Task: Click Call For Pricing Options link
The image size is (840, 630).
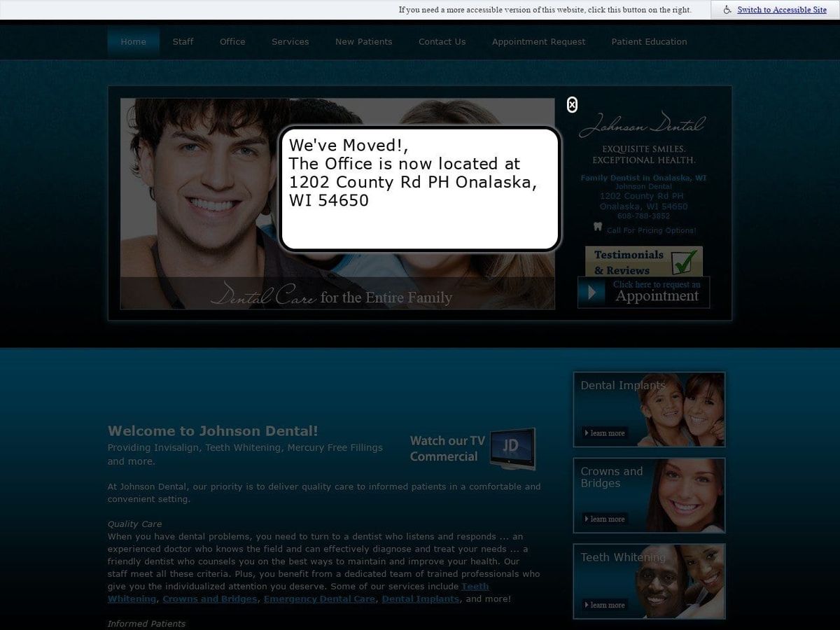Action: click(x=651, y=230)
